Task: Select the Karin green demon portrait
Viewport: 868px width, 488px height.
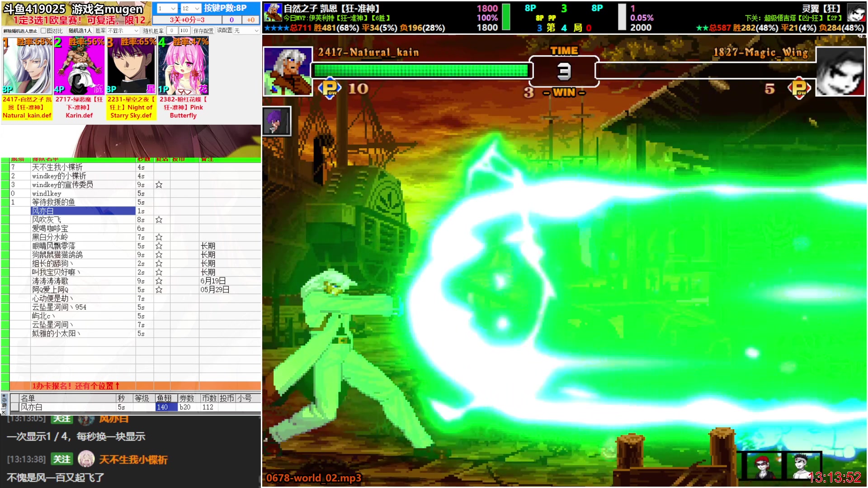Action: point(79,66)
